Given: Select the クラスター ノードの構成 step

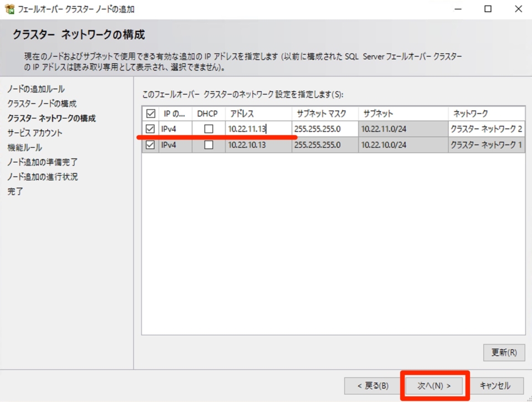Looking at the screenshot, I should (x=42, y=104).
